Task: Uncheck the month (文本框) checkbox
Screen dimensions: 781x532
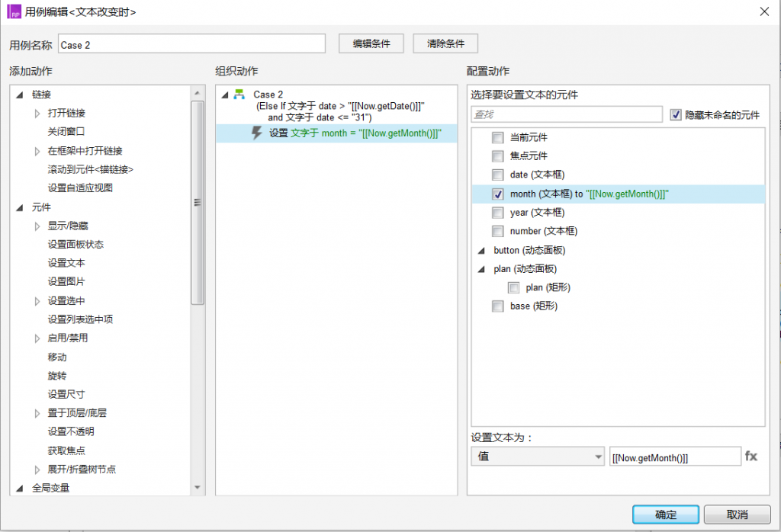Action: pyautogui.click(x=497, y=194)
